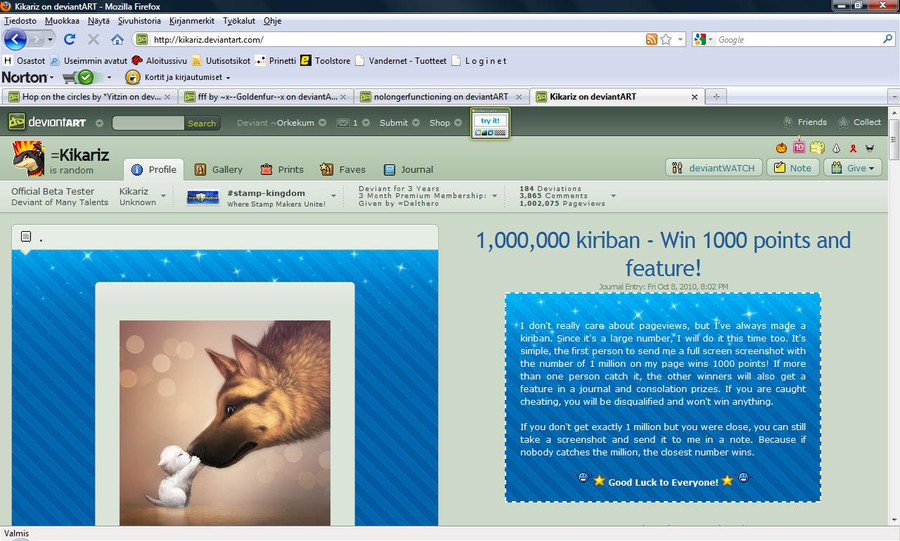Open the Collect menu icon
This screenshot has width=900, height=541.
843,122
